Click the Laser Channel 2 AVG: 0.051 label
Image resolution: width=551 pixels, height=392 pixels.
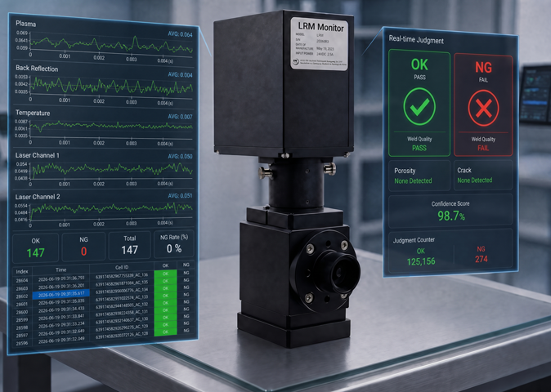[180, 196]
